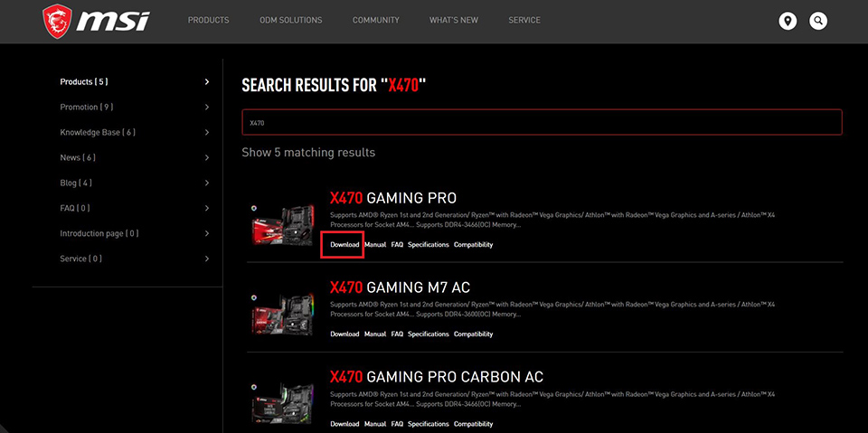The width and height of the screenshot is (868, 433).
Task: Click Compatibility for X470 GAMING M7 AC
Action: coord(473,334)
